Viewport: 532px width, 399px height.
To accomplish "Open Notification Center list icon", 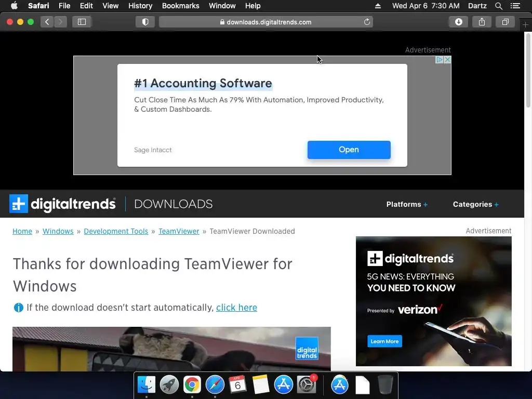I will click(x=515, y=6).
